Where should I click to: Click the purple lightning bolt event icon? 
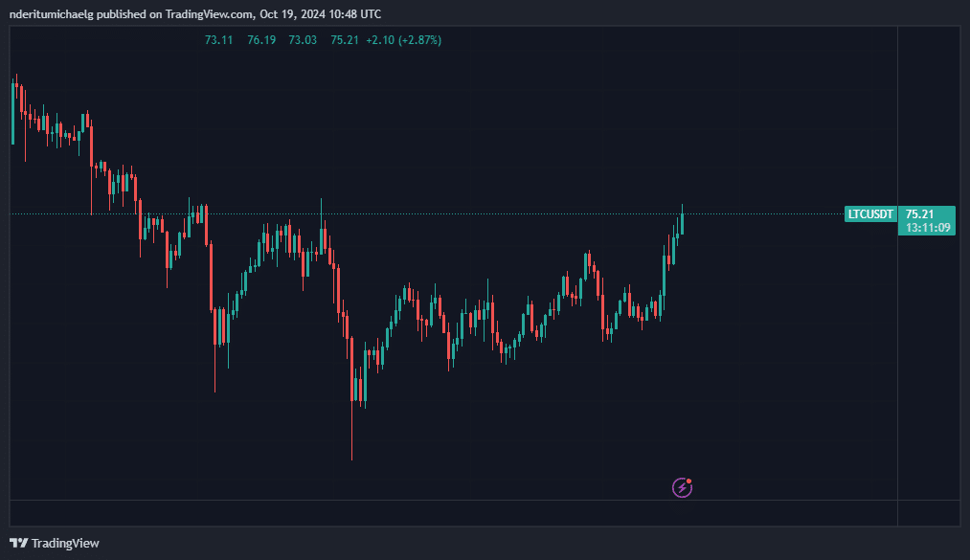682,487
